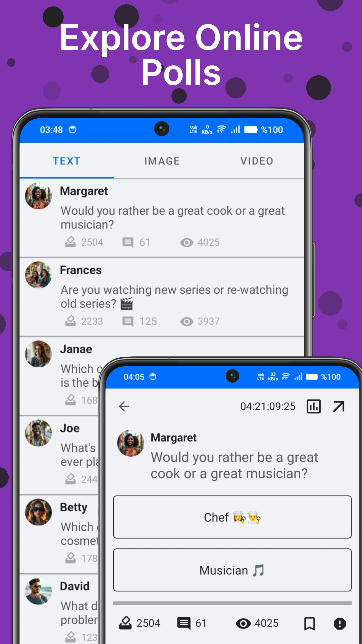Viewport: 362px width, 644px height.
Task: Click the comments icon with 61 in list
Action: pos(128,242)
